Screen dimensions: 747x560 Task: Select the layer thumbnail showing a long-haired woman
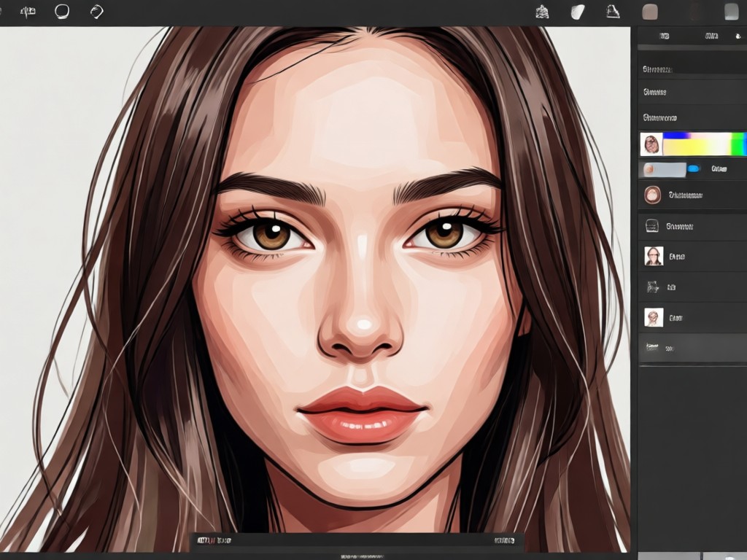(653, 256)
